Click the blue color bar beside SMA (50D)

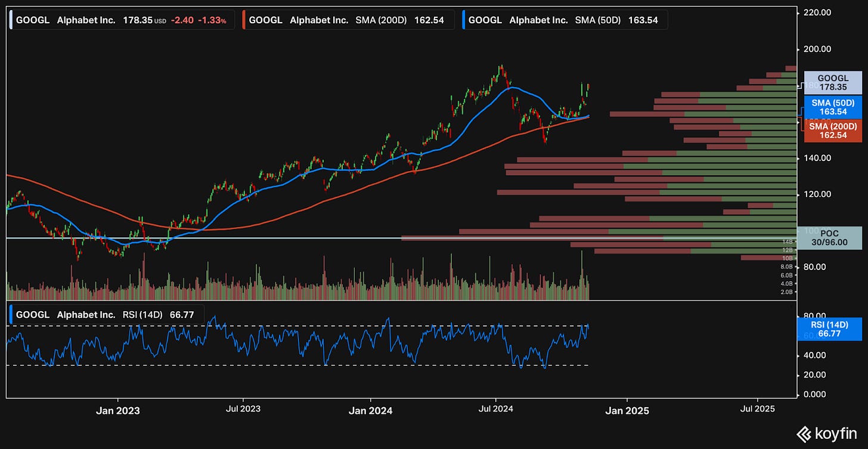click(x=463, y=20)
